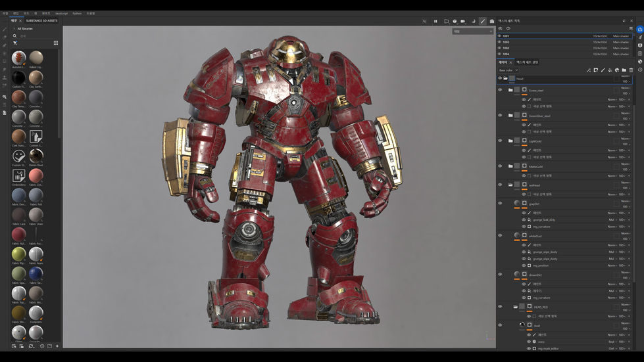Open the camera screenshot icon in viewport toolbar

click(x=491, y=21)
